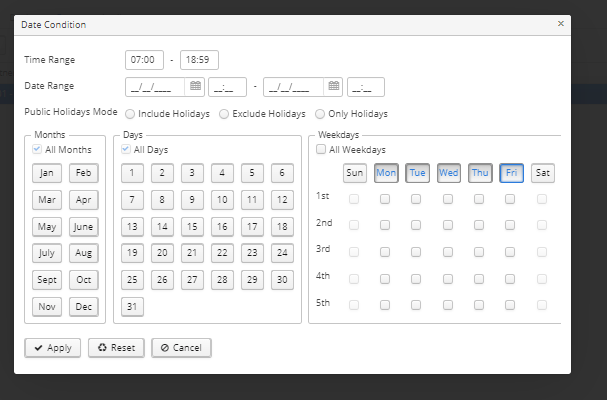Select day 25 button
Screen dimensions: 607x400
(132, 280)
